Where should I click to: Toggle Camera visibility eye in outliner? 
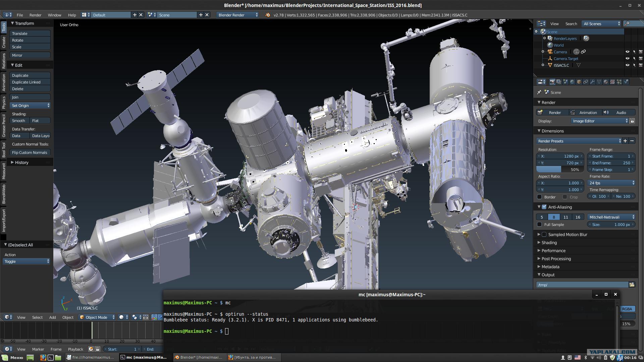coord(628,52)
